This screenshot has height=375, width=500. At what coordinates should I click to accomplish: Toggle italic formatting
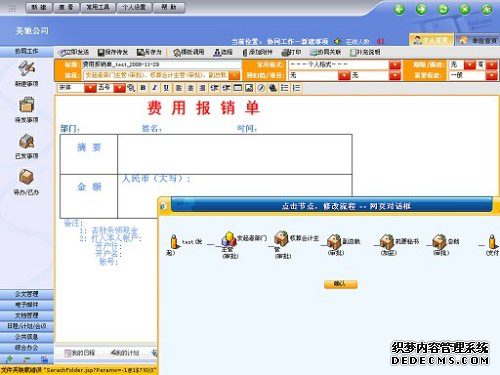tap(154, 88)
